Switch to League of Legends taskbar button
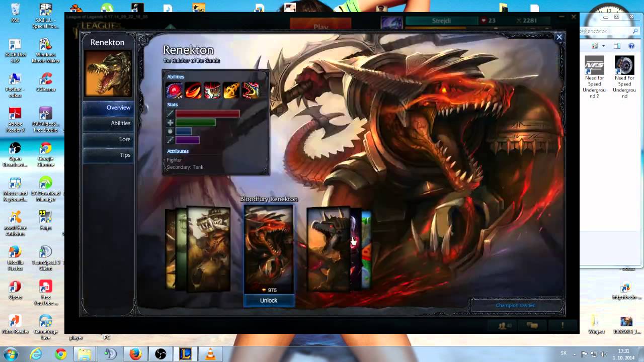 (185, 354)
